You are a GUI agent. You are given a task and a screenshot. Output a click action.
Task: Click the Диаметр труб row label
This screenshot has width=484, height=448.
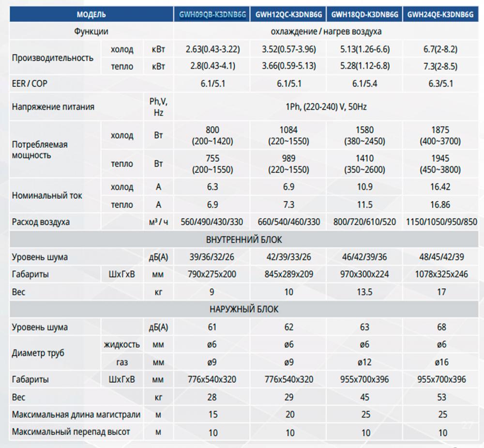(x=38, y=353)
